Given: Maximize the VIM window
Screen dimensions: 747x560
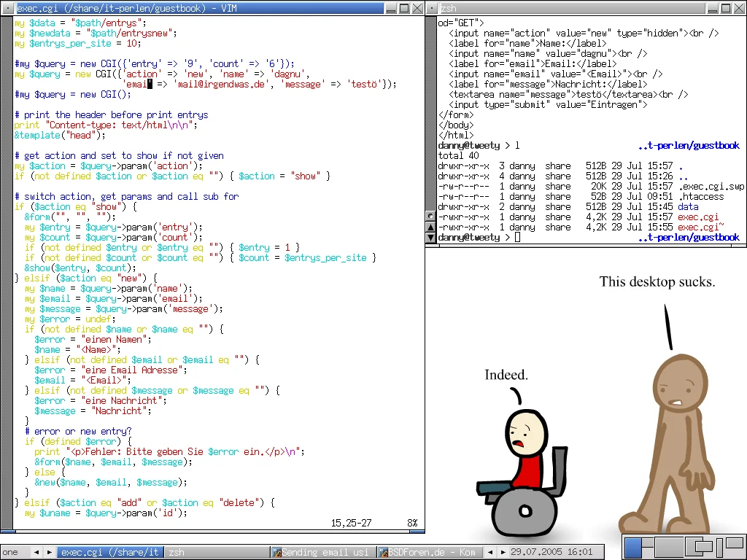Looking at the screenshot, I should pos(404,8).
